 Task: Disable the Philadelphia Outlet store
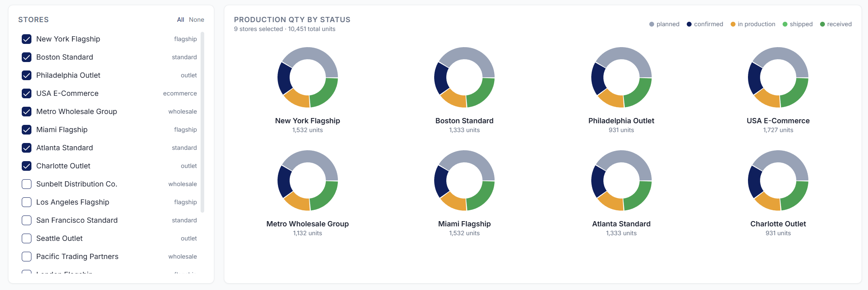coord(26,75)
